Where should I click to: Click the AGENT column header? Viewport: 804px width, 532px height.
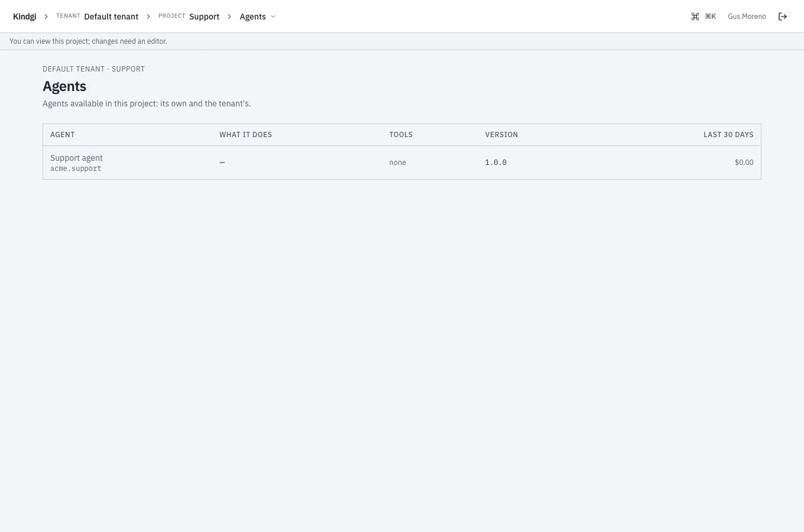click(x=63, y=135)
